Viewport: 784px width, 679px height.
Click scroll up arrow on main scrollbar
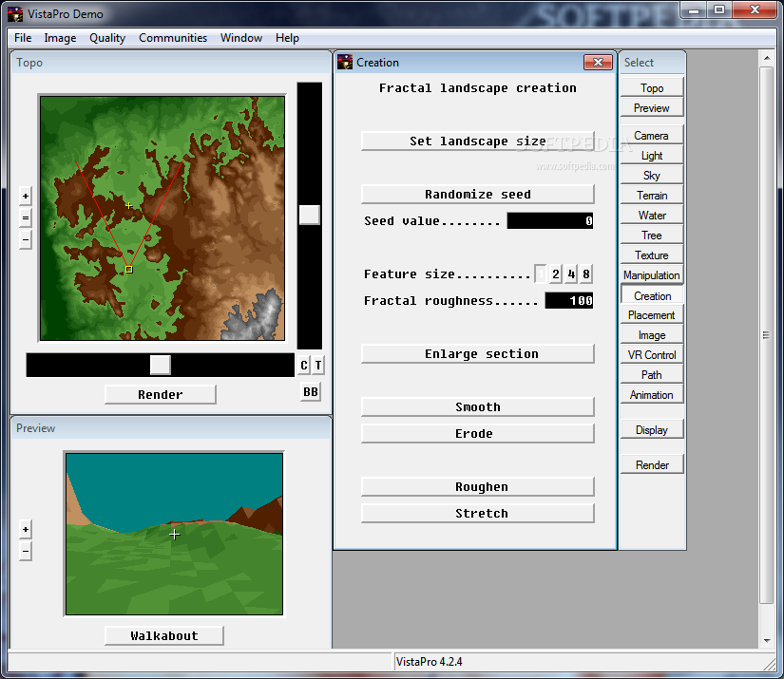coord(767,59)
